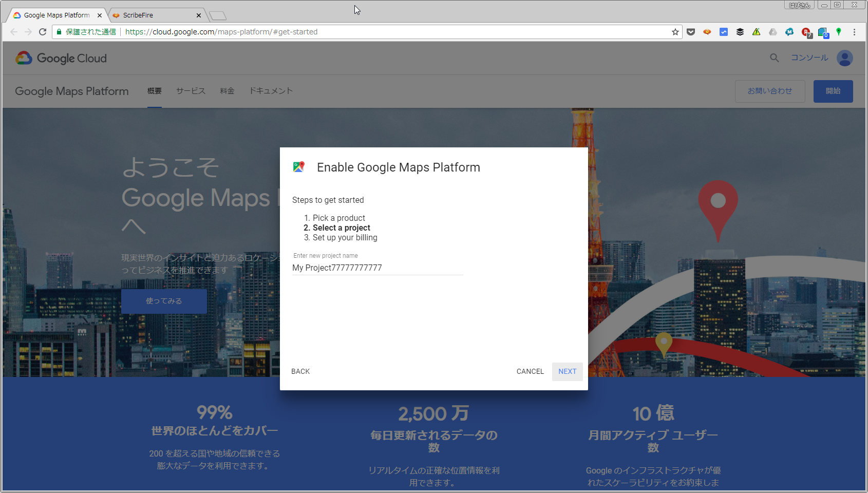
Task: Go forward with the browser arrow
Action: [28, 32]
